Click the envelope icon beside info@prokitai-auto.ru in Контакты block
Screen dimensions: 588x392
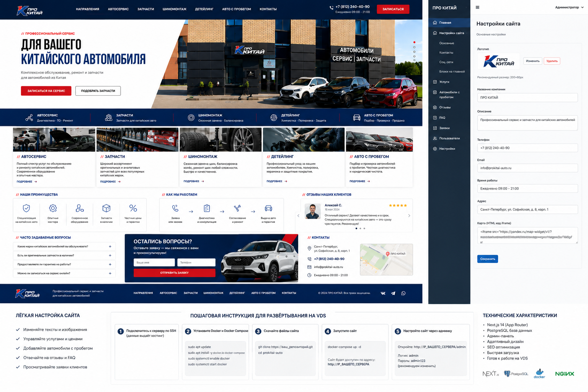(x=309, y=267)
